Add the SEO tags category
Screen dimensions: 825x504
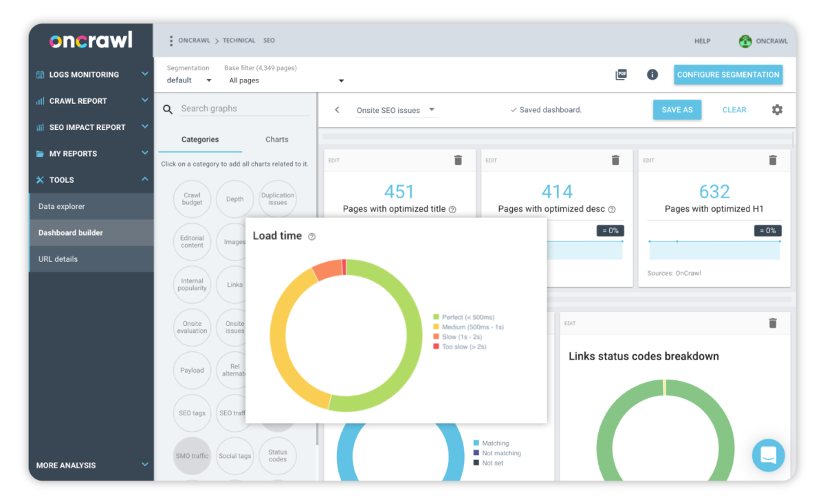pos(192,413)
